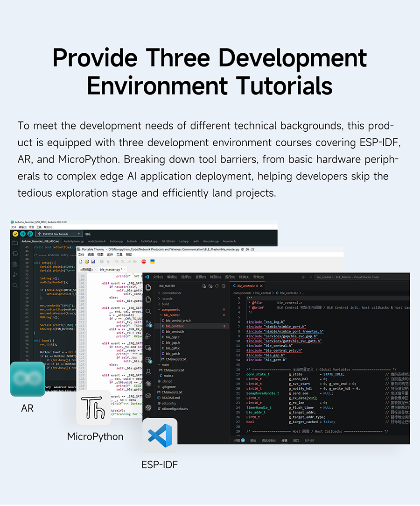Click the Open file icon in Thonny toolbar
This screenshot has width=420, height=506.
[87, 262]
